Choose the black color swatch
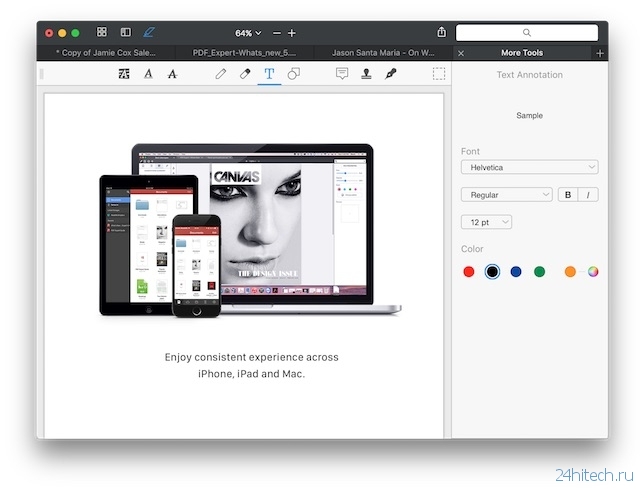Screen dimensions: 642x489 click(x=492, y=272)
